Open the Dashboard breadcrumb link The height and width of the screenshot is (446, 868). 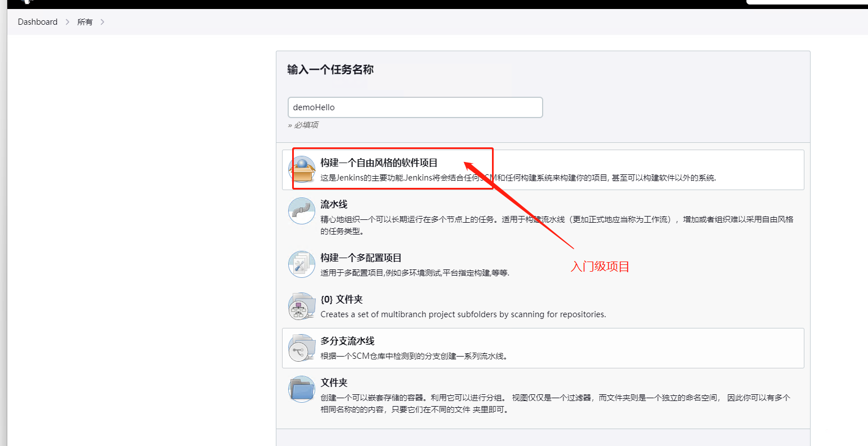click(x=38, y=22)
